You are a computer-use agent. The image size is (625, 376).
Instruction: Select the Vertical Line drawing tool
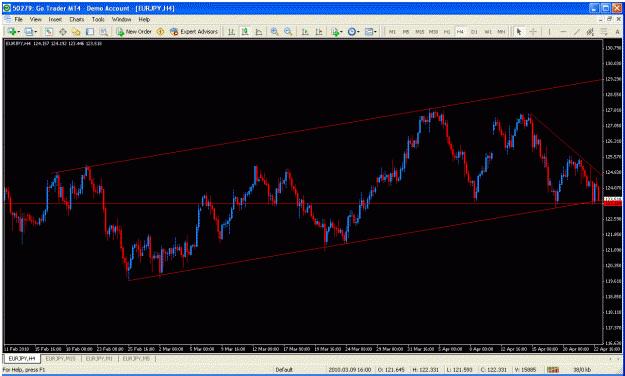549,31
